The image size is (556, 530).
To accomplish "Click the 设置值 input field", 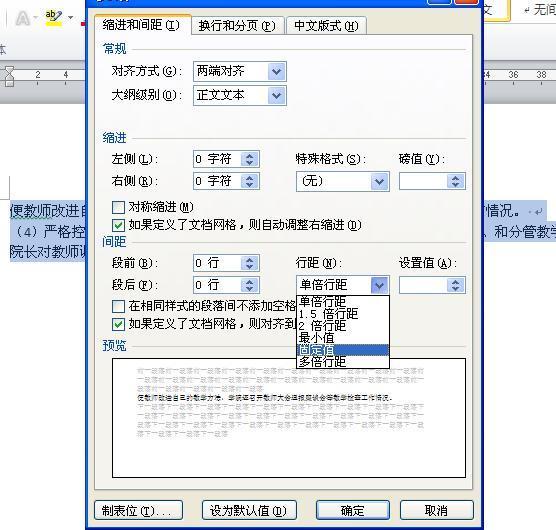I will [x=423, y=285].
